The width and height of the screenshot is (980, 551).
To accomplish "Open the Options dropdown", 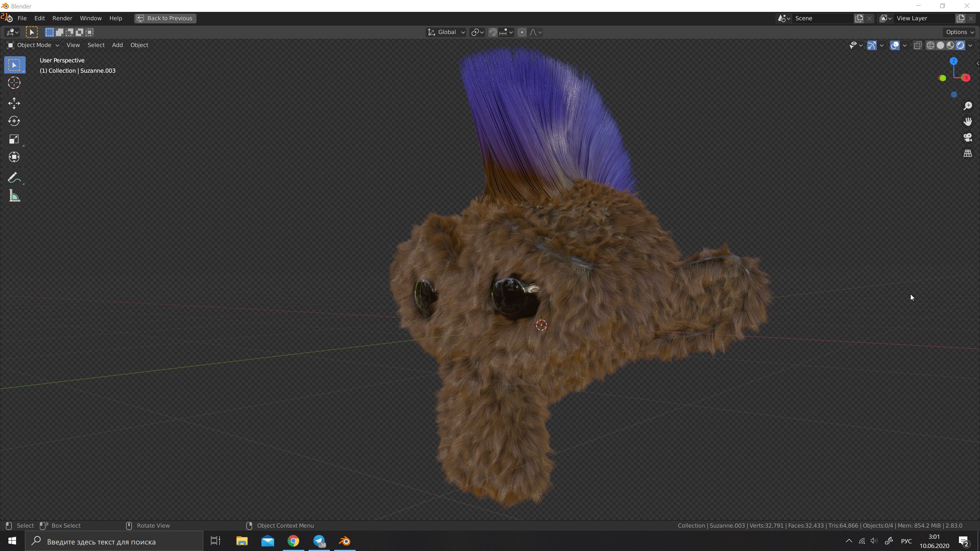I will (959, 33).
